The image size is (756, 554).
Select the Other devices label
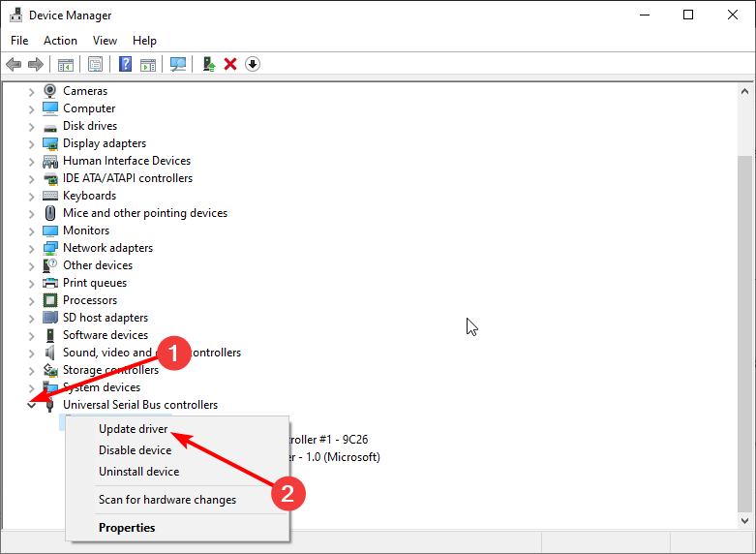tap(98, 265)
